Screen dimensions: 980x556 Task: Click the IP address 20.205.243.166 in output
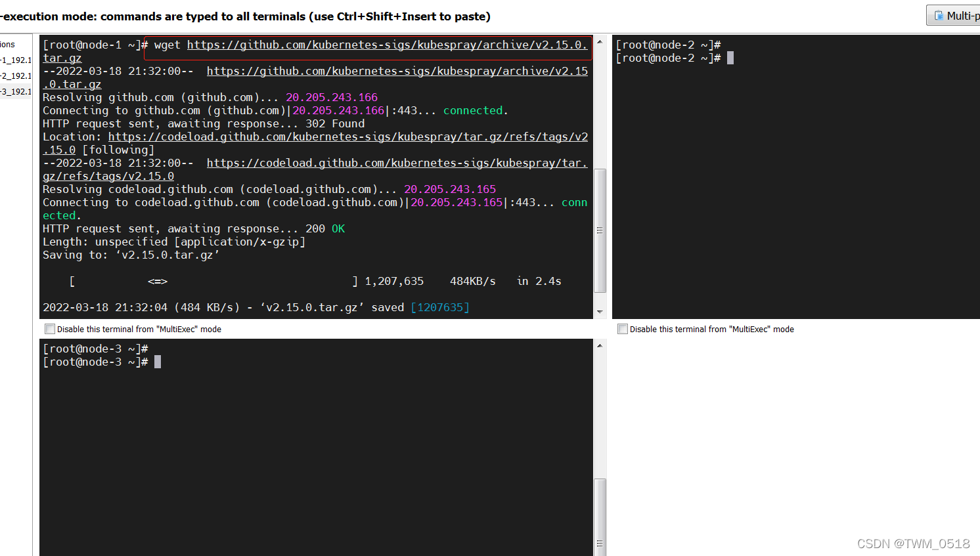(x=332, y=97)
